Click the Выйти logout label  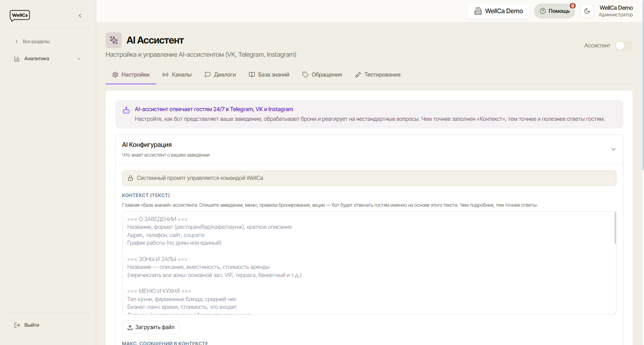coord(32,325)
